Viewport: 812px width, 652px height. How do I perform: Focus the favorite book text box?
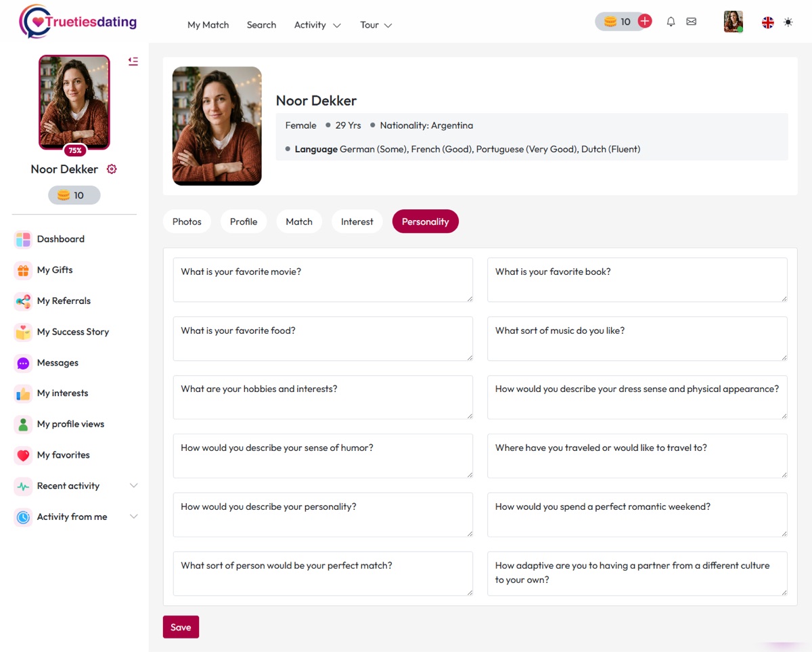coord(637,280)
